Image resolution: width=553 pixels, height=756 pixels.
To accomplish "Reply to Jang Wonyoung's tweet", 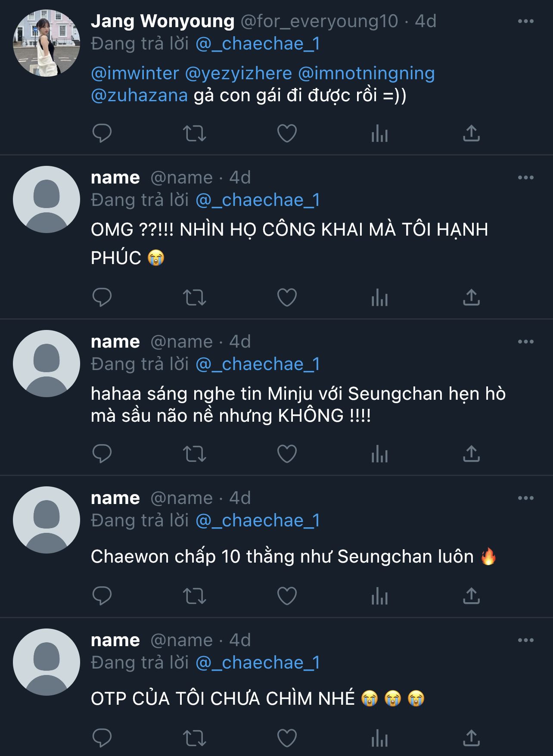I will pos(102,133).
